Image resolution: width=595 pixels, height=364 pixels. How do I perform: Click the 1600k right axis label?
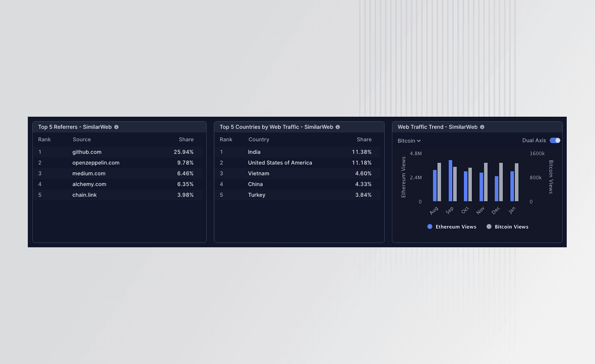538,153
